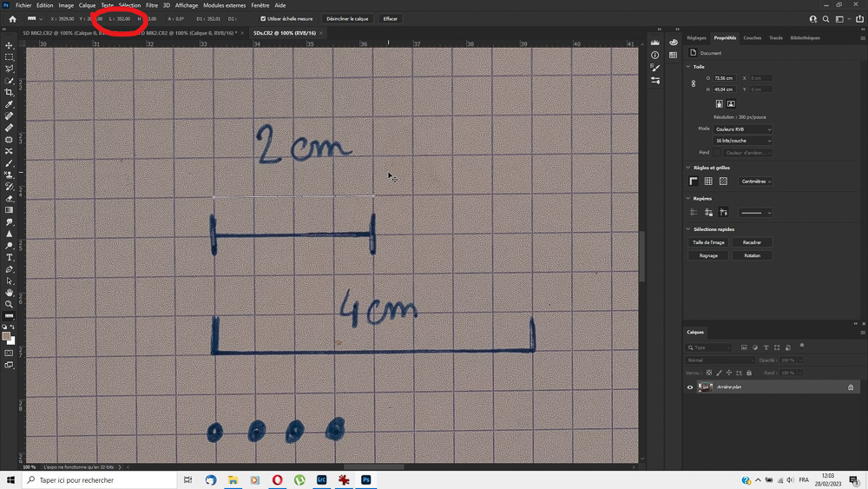This screenshot has height=489, width=868.
Task: Click the foreground color swatch
Action: click(x=7, y=337)
